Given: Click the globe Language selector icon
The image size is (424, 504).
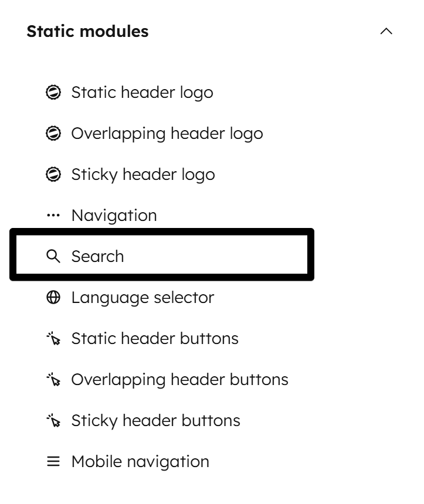Looking at the screenshot, I should 55,297.
